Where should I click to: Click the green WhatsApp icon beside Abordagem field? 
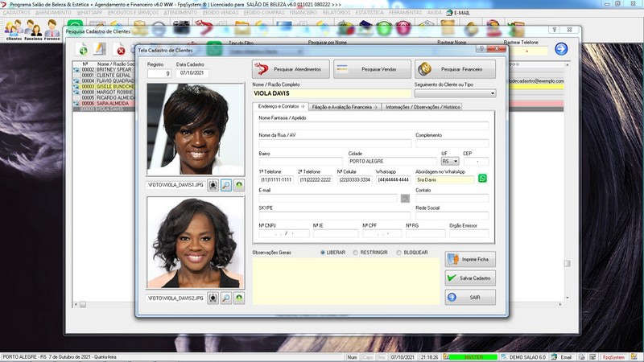(483, 179)
